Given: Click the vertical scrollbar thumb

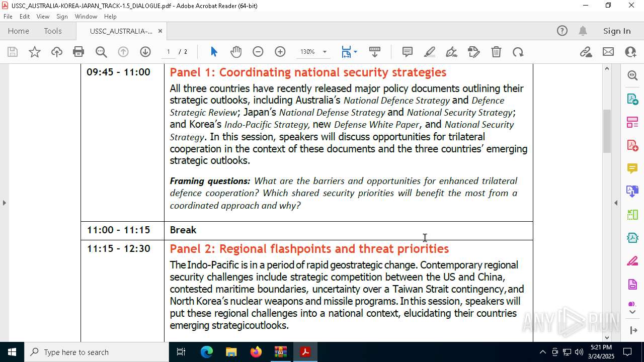Looking at the screenshot, I should (x=607, y=131).
